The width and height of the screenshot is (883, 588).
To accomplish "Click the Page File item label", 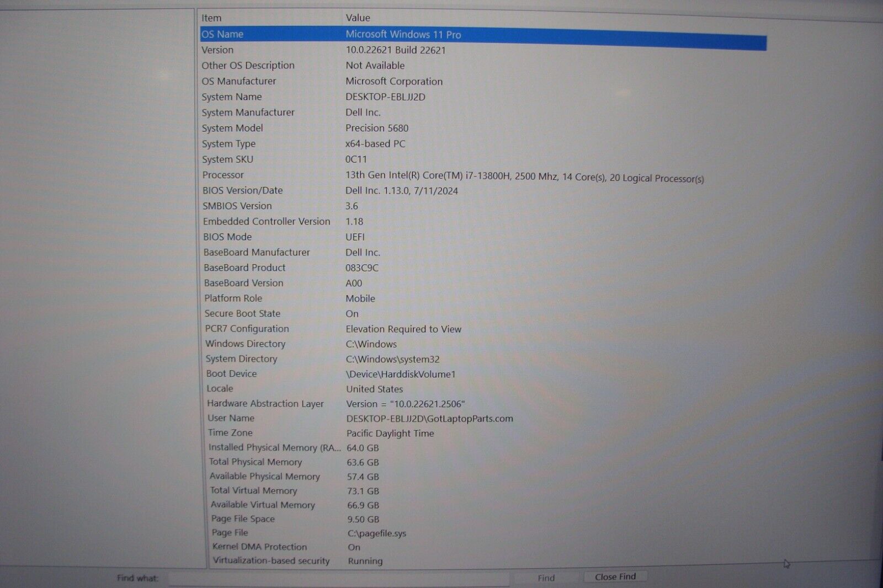I will coord(230,533).
